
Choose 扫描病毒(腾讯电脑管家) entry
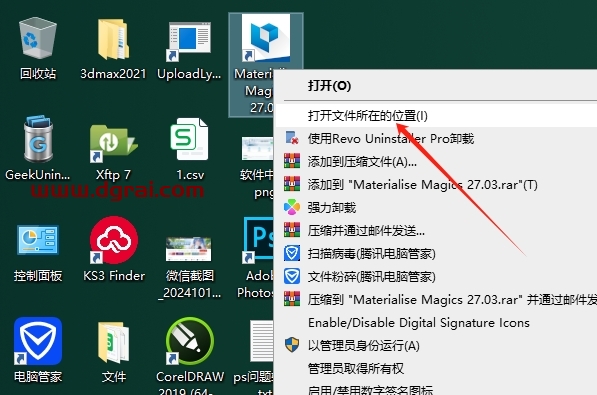(x=435, y=254)
